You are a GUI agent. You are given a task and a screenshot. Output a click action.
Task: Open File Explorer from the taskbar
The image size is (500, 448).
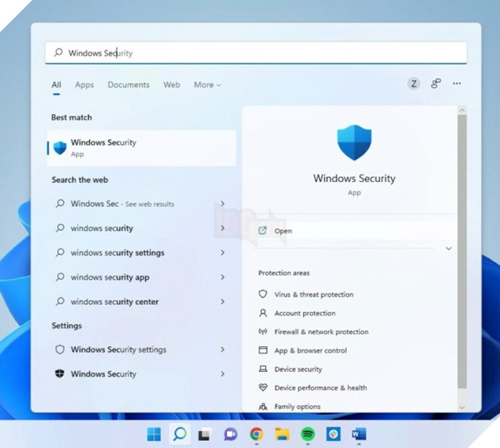(283, 434)
